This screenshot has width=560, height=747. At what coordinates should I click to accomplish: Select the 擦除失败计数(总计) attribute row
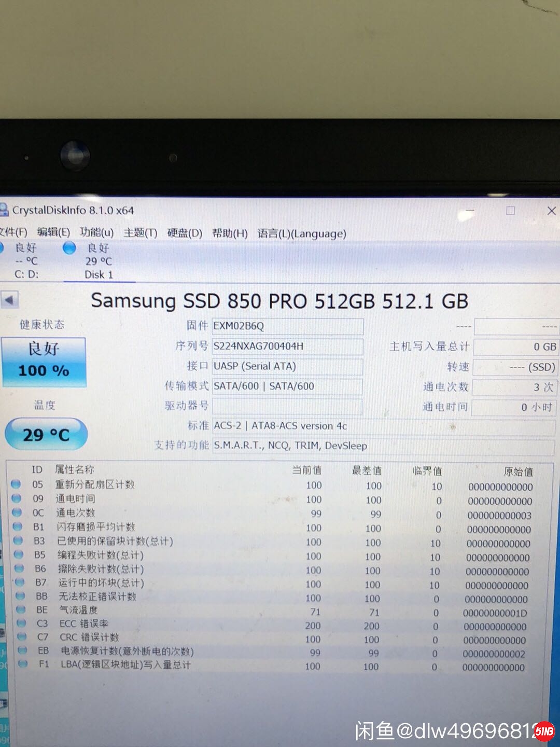(x=280, y=570)
